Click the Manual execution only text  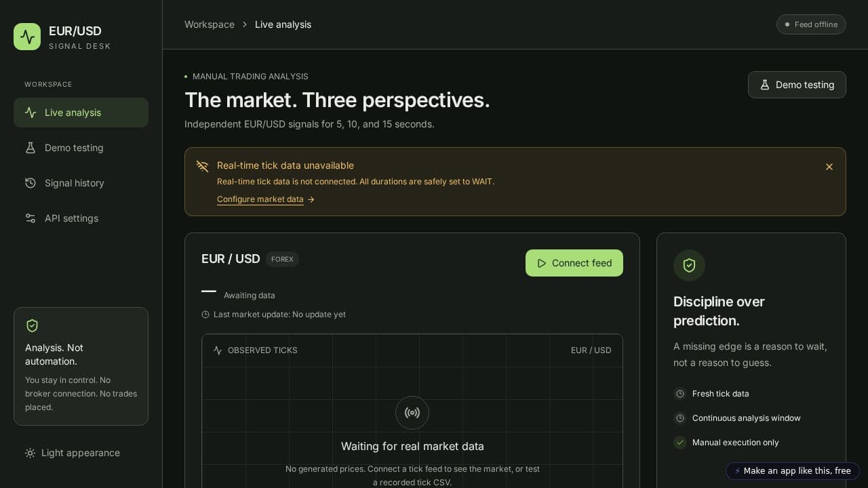tap(736, 443)
